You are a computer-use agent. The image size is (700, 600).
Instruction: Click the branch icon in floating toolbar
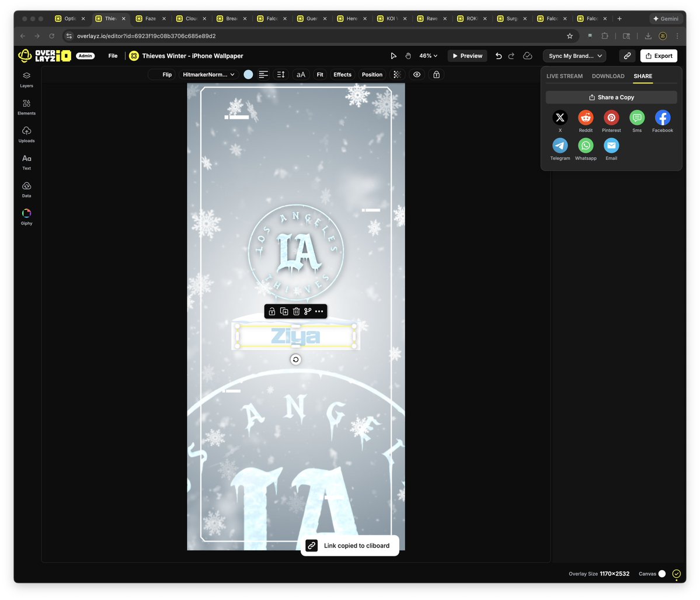pyautogui.click(x=308, y=311)
